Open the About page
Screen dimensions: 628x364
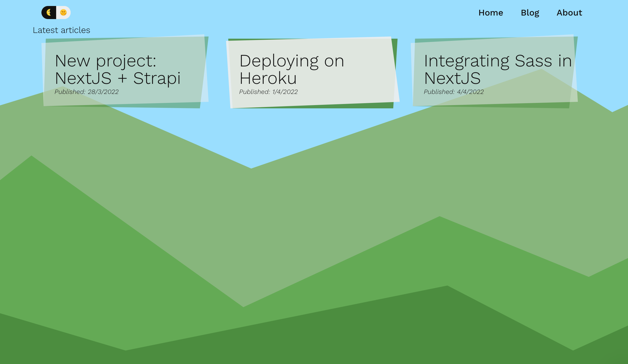coord(569,13)
